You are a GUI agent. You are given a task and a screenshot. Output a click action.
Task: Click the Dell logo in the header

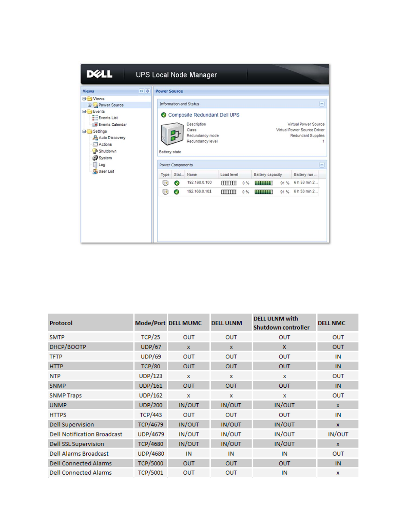pos(100,74)
